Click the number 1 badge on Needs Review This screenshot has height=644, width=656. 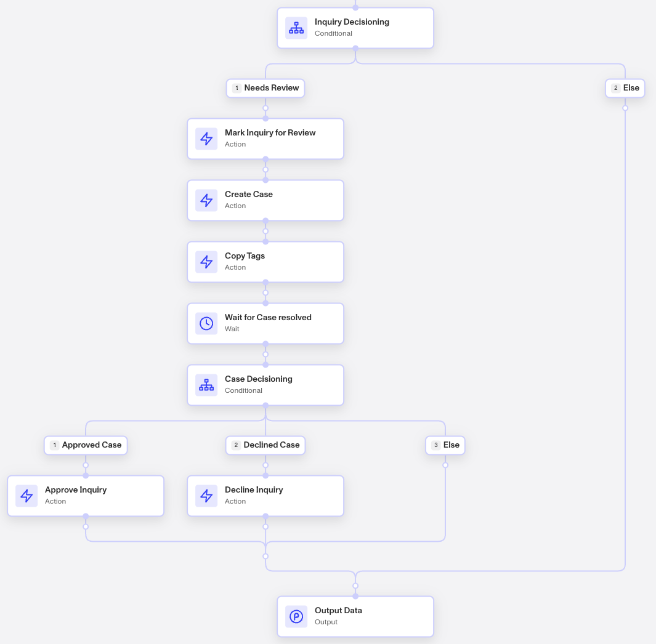237,88
